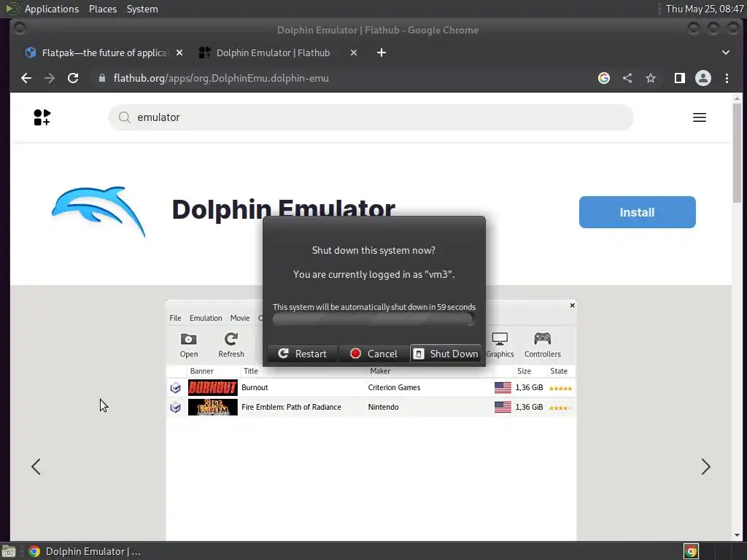747x560 pixels.
Task: Reload the Flathub page
Action: pos(73,78)
